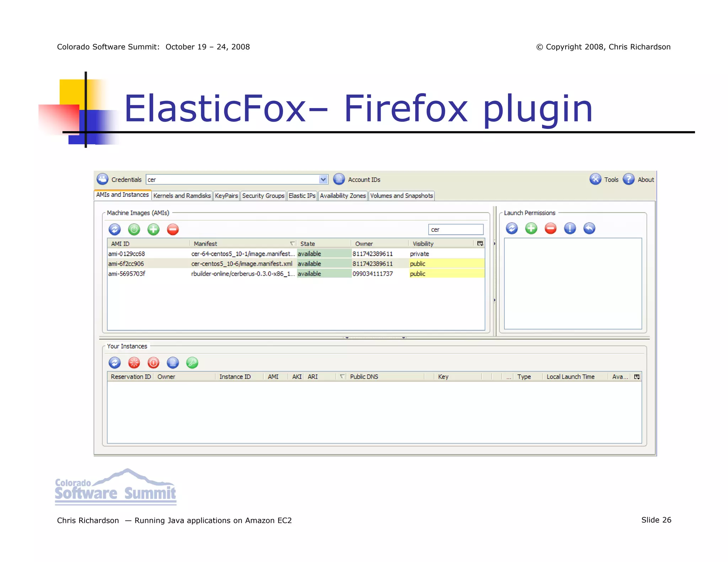This screenshot has height=562, width=728.
Task: Click owner 099034111737 cell
Action: [x=373, y=274]
